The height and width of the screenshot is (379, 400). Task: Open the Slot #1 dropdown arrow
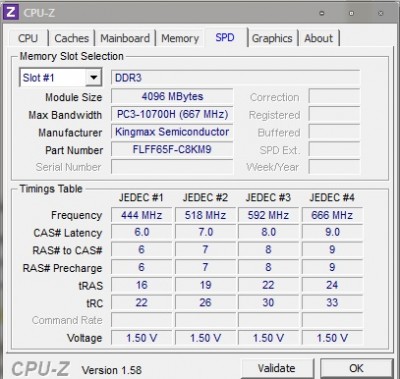click(93, 78)
